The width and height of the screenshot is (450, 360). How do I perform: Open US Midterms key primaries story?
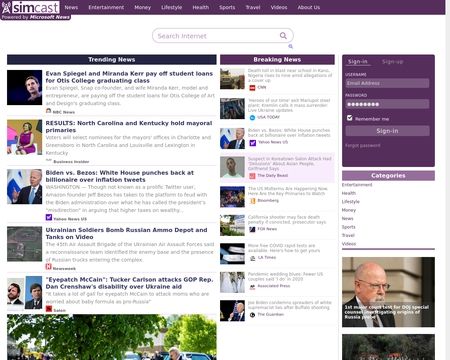click(288, 191)
